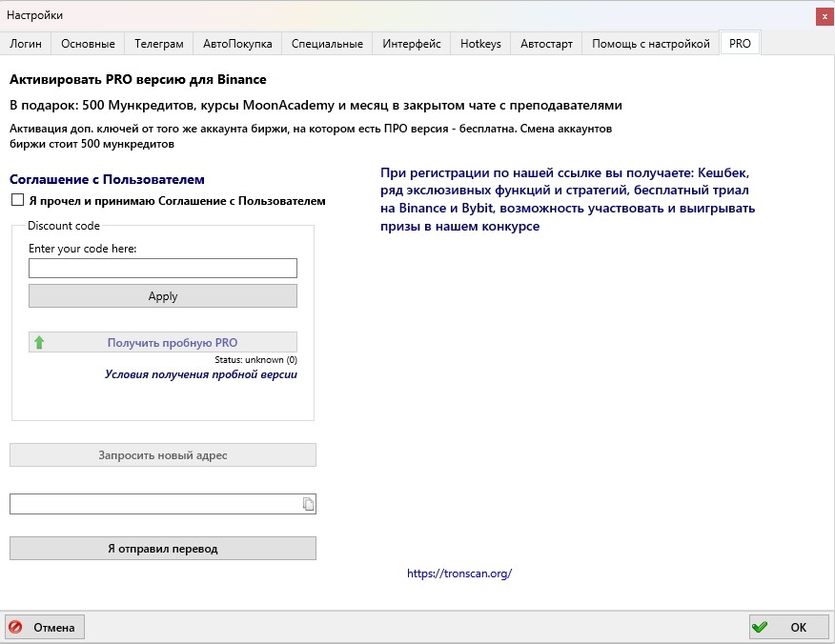This screenshot has width=835, height=644.
Task: Open the Телеграм settings tab
Action: [x=158, y=44]
